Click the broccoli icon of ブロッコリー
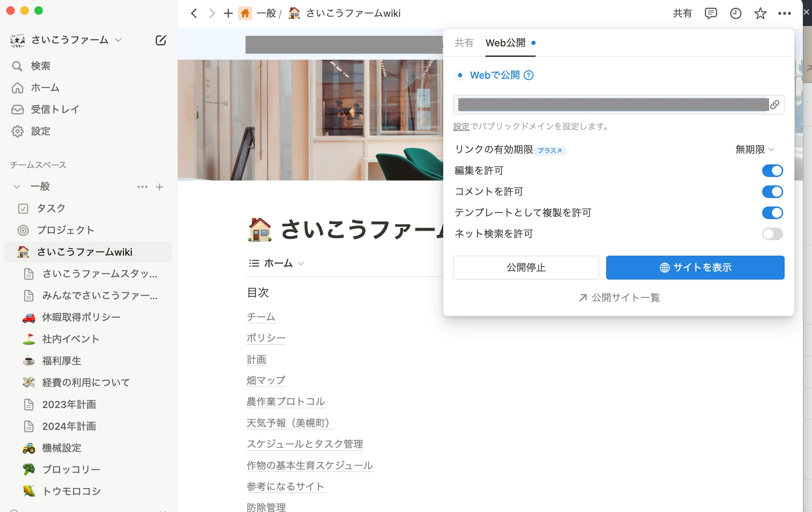Image resolution: width=812 pixels, height=512 pixels. point(29,470)
